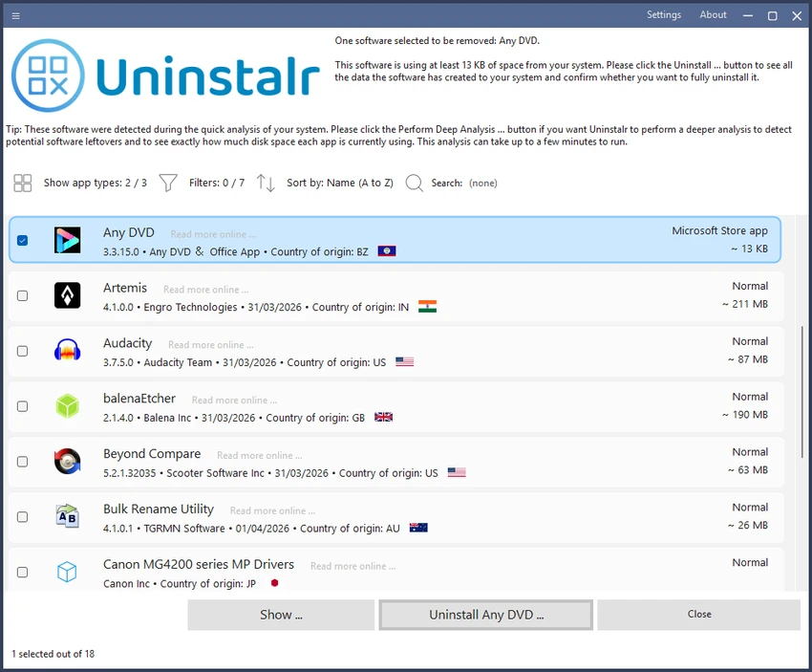Click the ~ 211 MB size for Artemis
Image resolution: width=812 pixels, height=672 pixels.
(x=745, y=304)
